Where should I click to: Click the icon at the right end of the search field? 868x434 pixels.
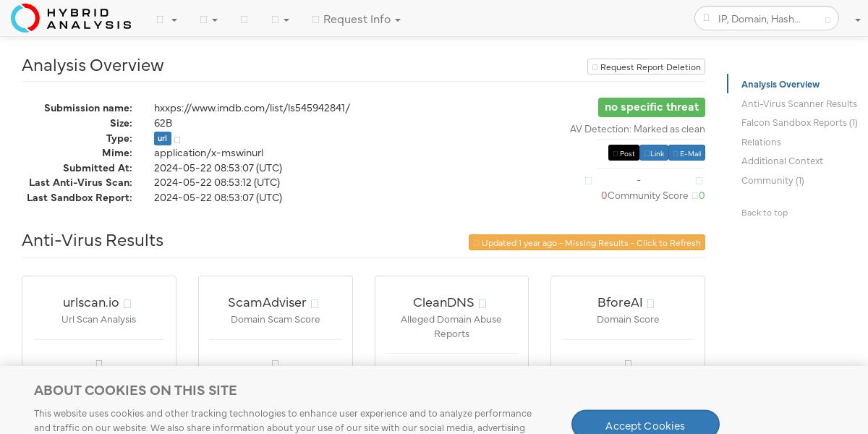tap(828, 20)
